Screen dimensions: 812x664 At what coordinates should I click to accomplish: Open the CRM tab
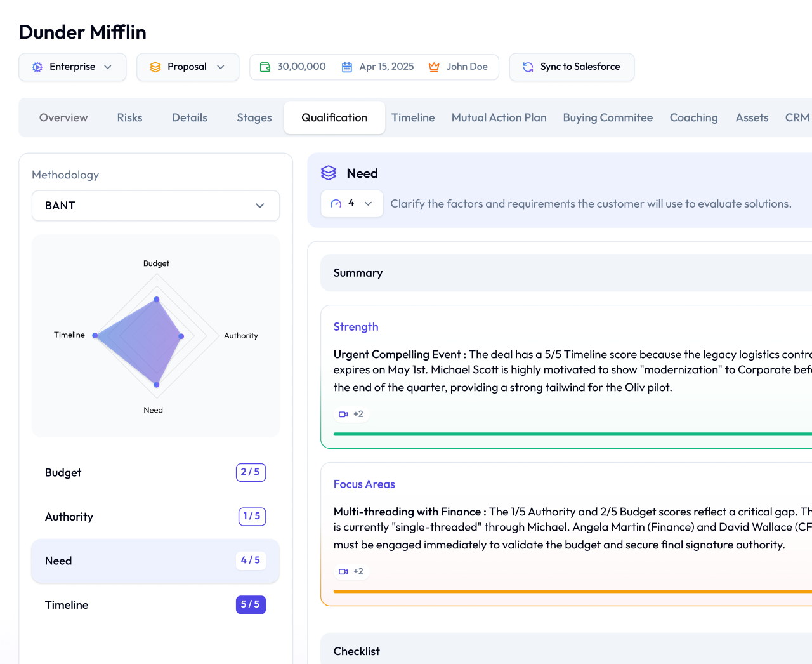tap(797, 117)
